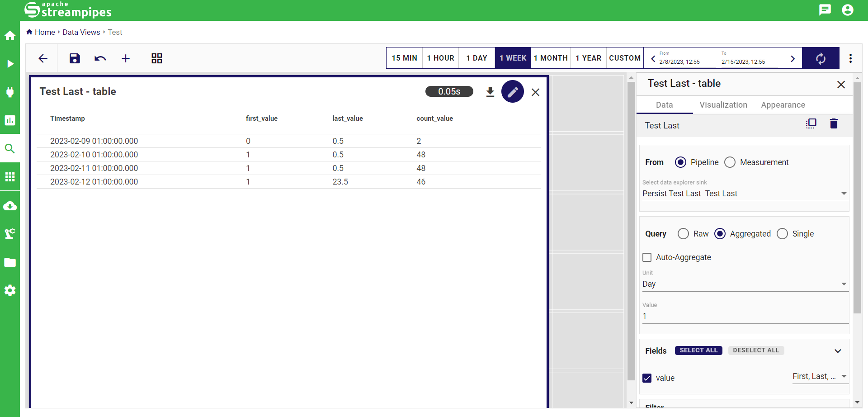Image resolution: width=868 pixels, height=417 pixels.
Task: Select the Measurement radio button
Action: (730, 162)
